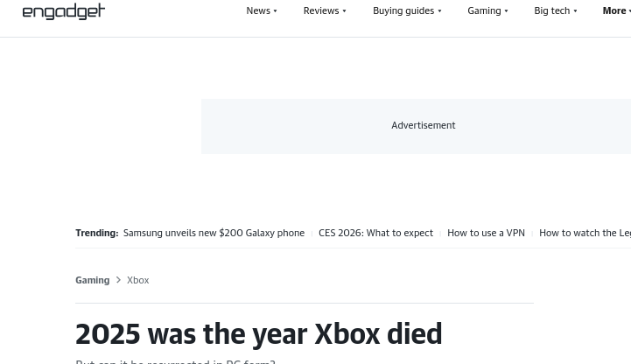This screenshot has height=364, width=631.
Task: Open CES 2026: What to expect
Action: pos(375,233)
